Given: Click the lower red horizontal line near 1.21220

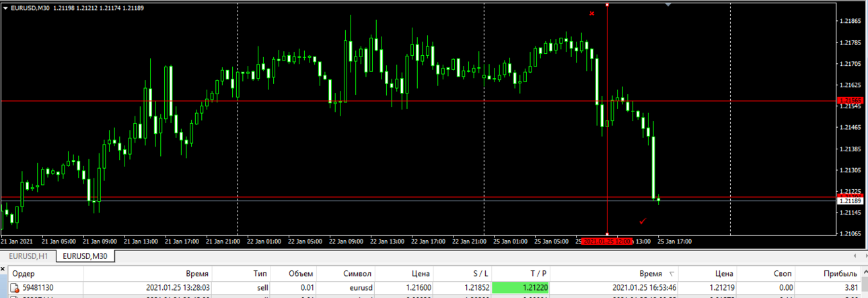Looking at the screenshot, I should [x=417, y=197].
